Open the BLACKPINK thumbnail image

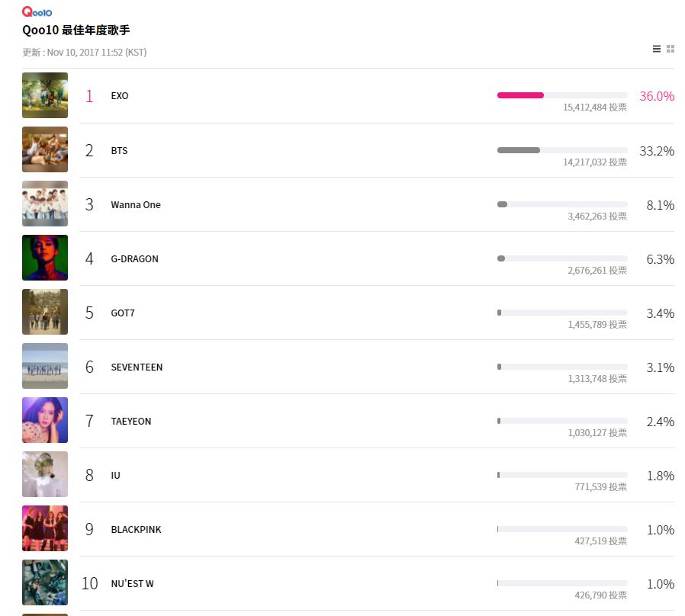point(45,528)
